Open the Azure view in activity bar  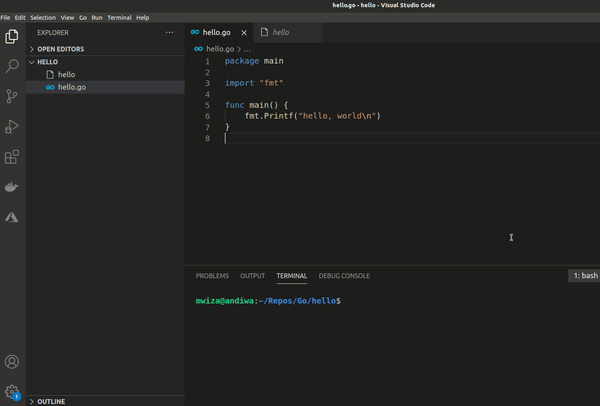click(x=12, y=217)
